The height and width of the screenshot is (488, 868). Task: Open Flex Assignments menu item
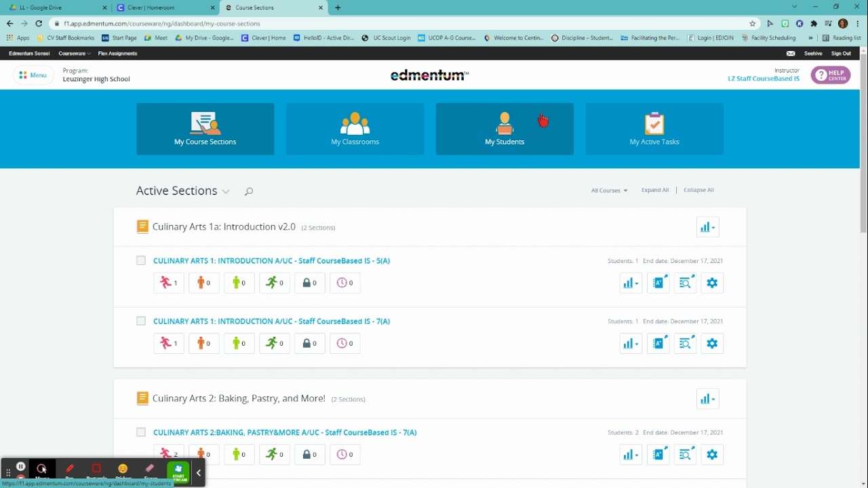pos(117,54)
